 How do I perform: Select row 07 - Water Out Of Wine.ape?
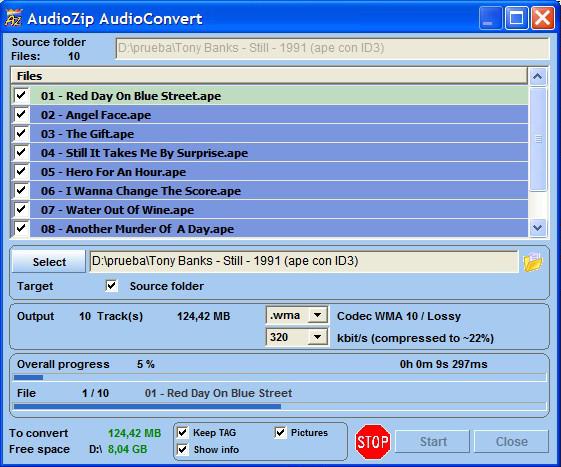click(279, 209)
